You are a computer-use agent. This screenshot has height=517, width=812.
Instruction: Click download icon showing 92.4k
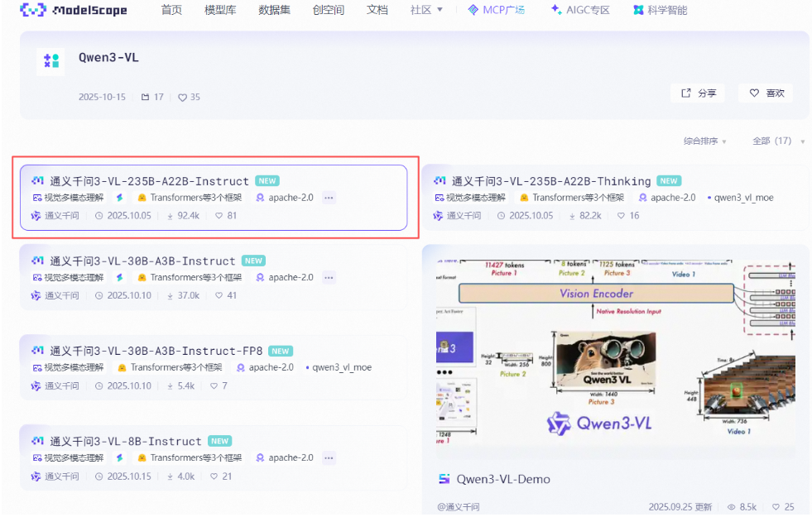pos(170,216)
